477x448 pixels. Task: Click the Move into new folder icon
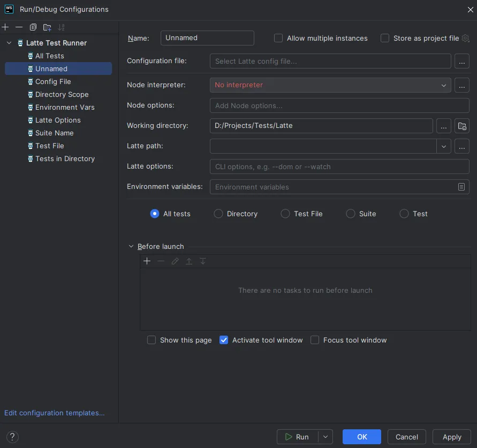point(47,27)
